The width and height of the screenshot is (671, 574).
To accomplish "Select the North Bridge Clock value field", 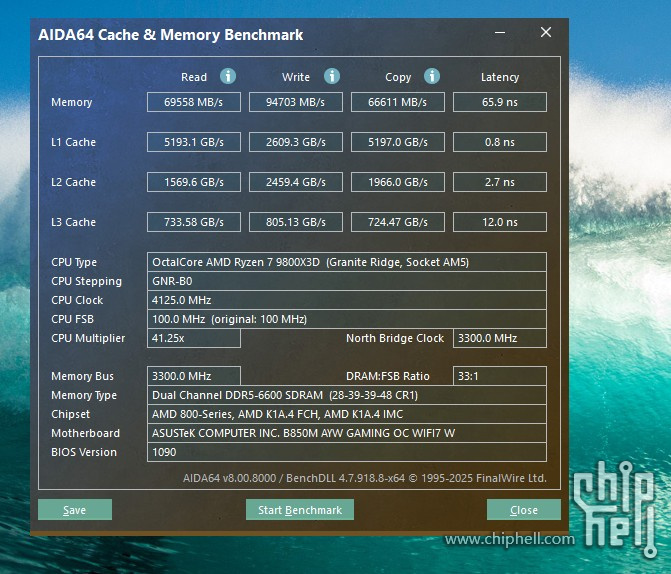I will [499, 338].
